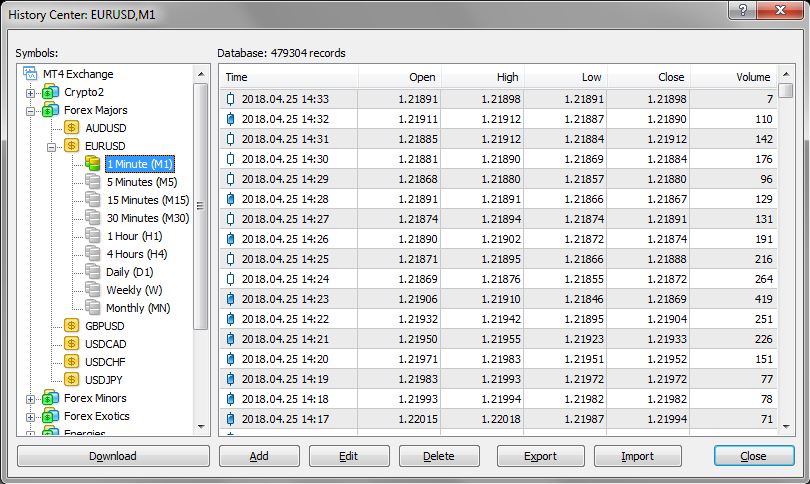
Task: Click the Export button
Action: point(540,456)
